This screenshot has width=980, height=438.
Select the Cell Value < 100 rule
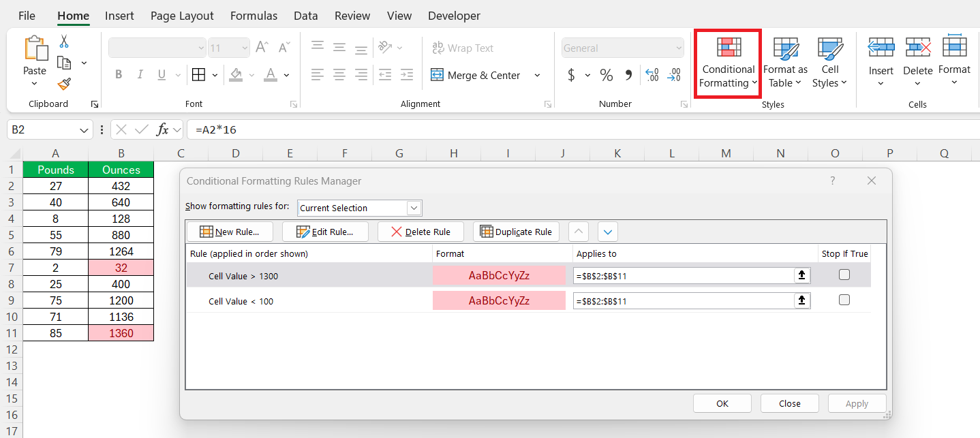coord(309,300)
